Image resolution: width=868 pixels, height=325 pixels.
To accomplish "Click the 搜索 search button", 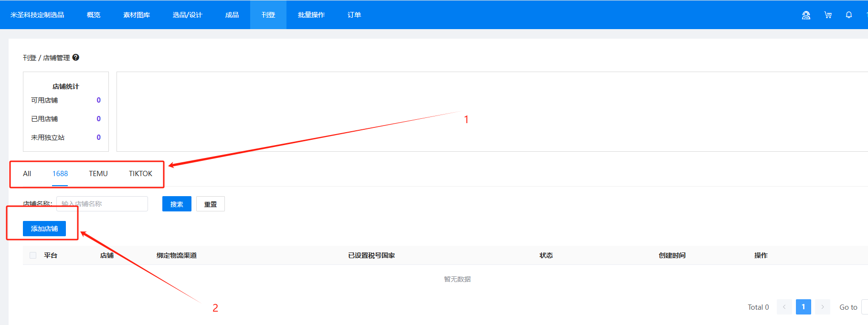I will (177, 204).
